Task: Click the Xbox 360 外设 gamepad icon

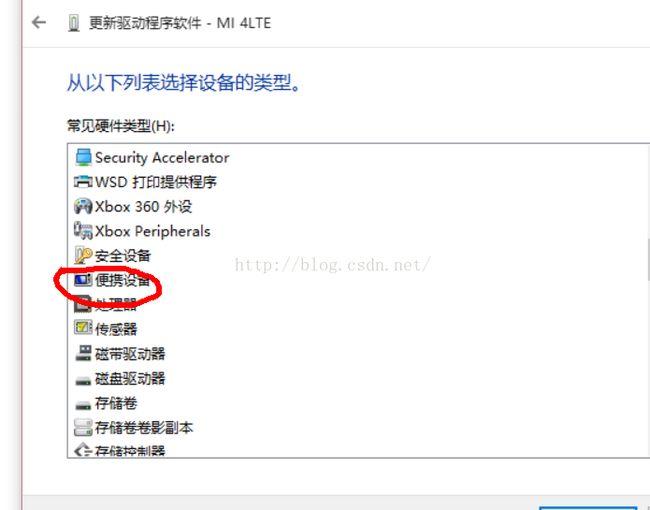Action: [83, 206]
